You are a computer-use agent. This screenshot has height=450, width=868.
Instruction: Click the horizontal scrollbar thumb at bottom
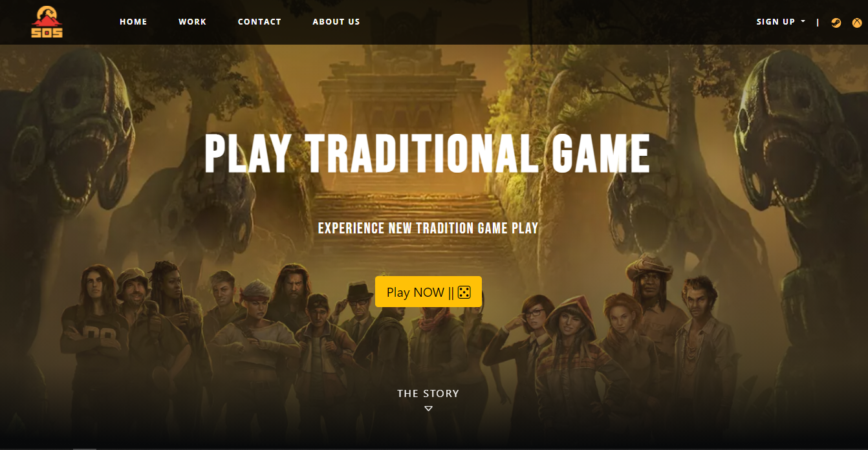[84, 448]
